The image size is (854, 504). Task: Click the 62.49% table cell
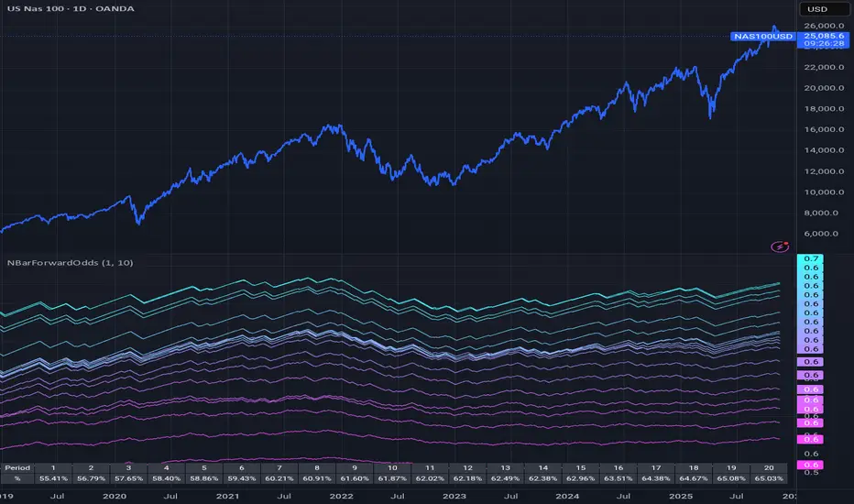[x=506, y=478]
